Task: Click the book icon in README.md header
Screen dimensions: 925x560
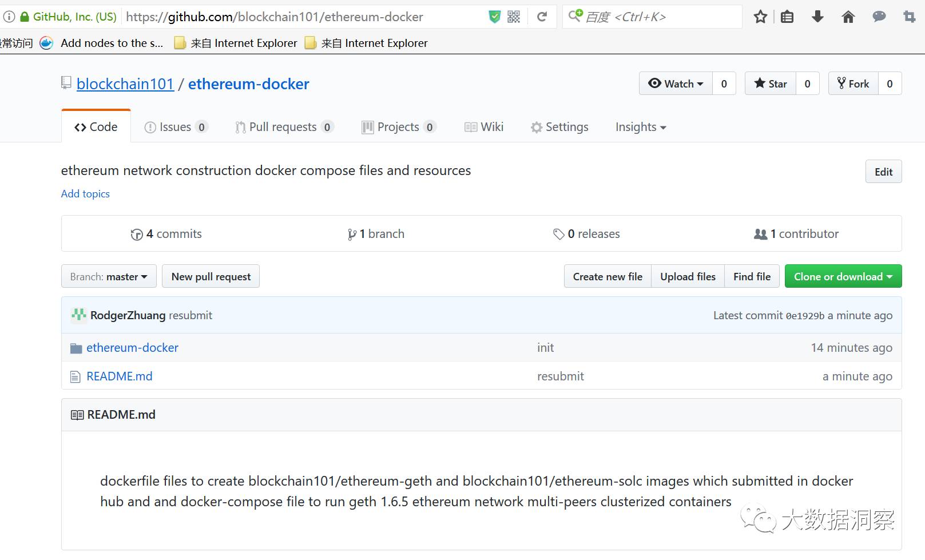Action: click(77, 415)
